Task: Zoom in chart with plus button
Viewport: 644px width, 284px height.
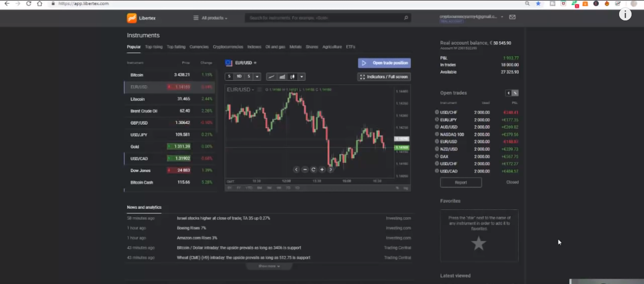Action: [x=322, y=169]
